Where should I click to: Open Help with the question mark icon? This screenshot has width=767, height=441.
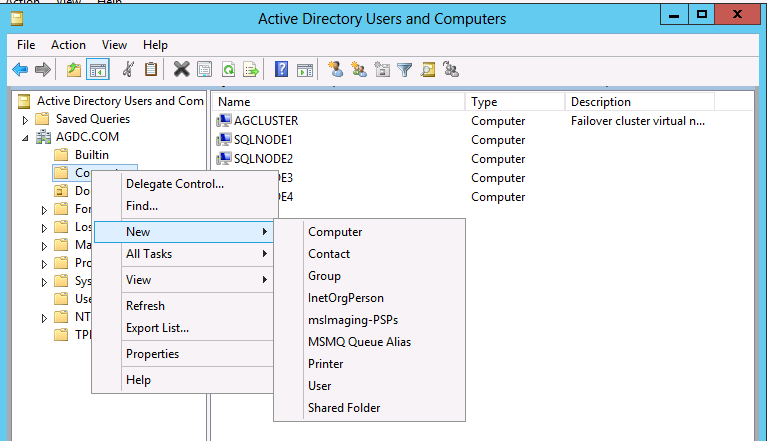[281, 69]
